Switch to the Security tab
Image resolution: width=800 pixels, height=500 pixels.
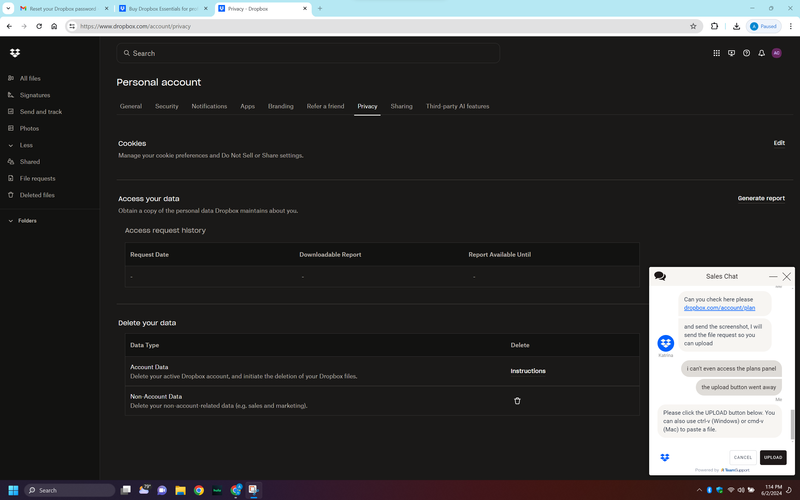point(167,106)
